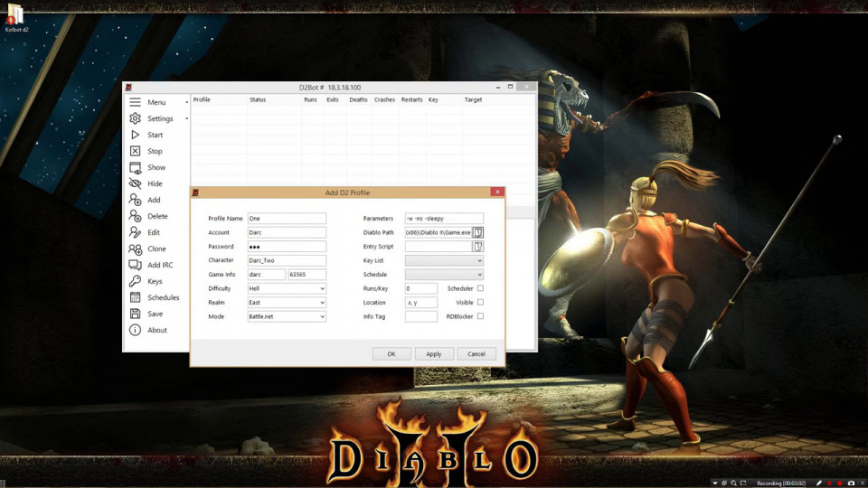Close the Add D2 Profile dialog
This screenshot has height=488, width=868.
pyautogui.click(x=497, y=192)
